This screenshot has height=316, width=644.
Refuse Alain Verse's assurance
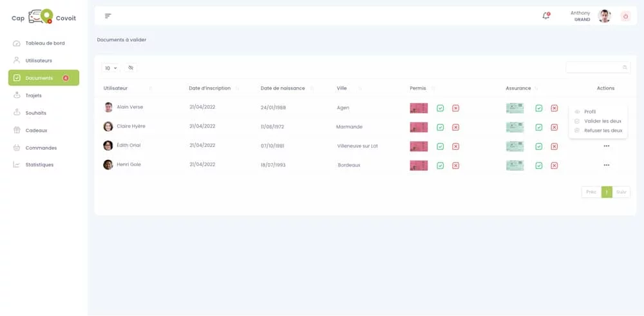click(x=554, y=108)
